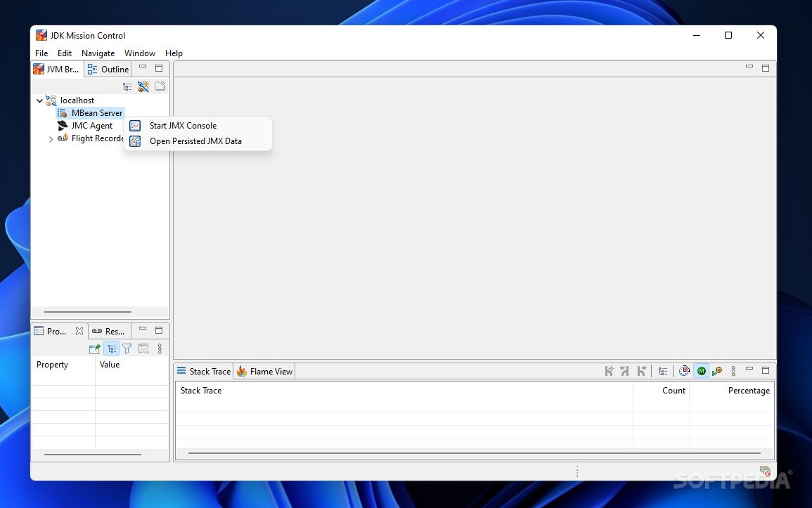Switch to the Outline tab
Screen dimensions: 812x508
(x=108, y=70)
